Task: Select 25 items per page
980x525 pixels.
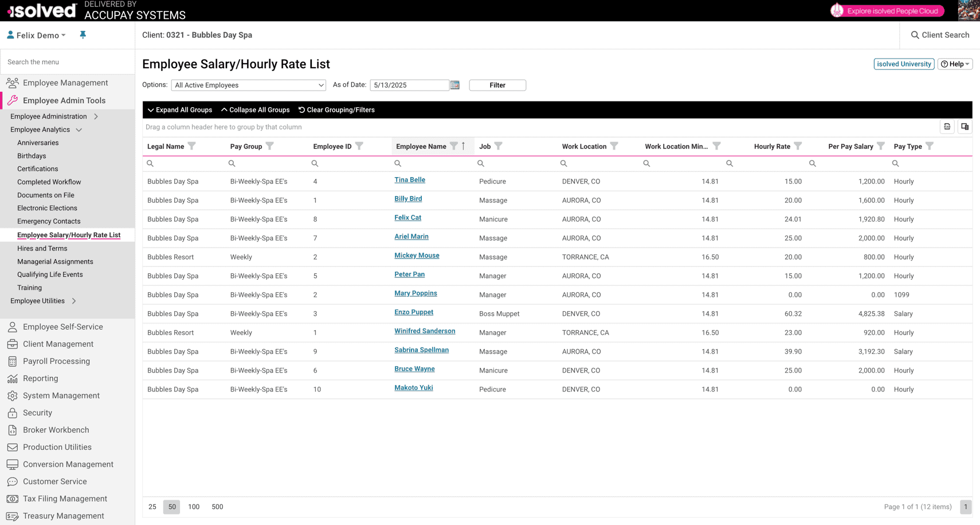Action: [152, 507]
